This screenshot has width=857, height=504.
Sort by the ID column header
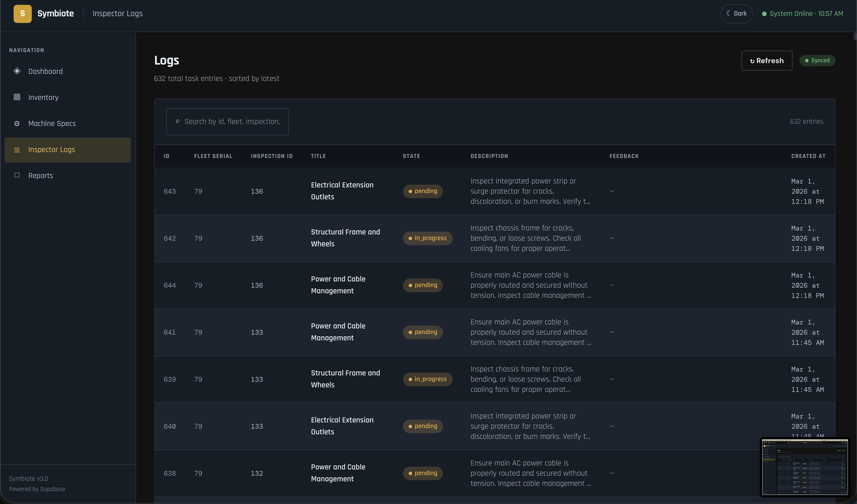point(166,156)
